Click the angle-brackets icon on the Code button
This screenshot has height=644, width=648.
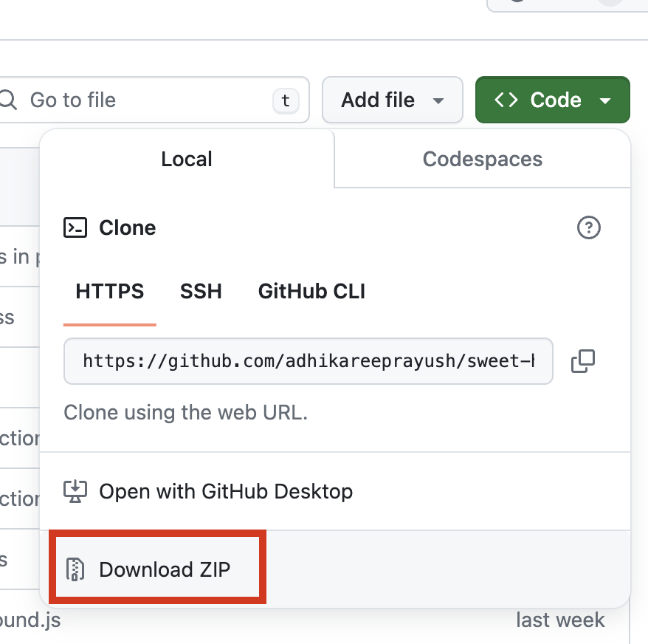point(506,100)
